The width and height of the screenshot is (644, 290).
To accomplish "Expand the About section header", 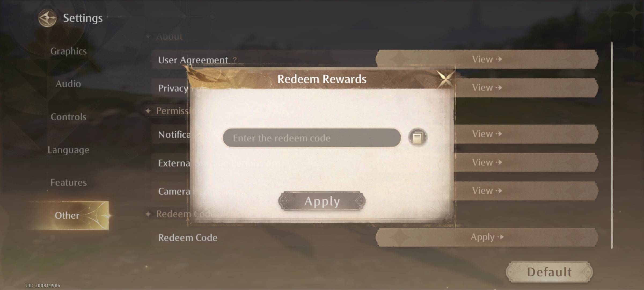I will coord(169,36).
